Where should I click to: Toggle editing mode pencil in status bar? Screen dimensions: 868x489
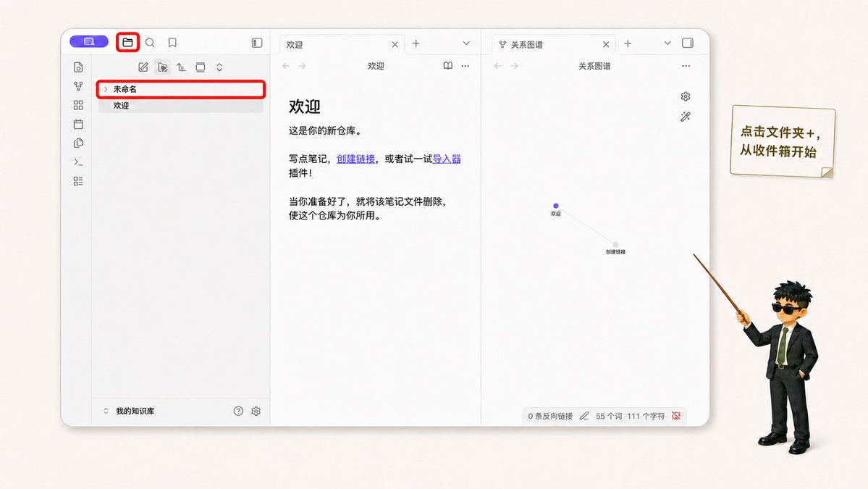click(x=584, y=416)
